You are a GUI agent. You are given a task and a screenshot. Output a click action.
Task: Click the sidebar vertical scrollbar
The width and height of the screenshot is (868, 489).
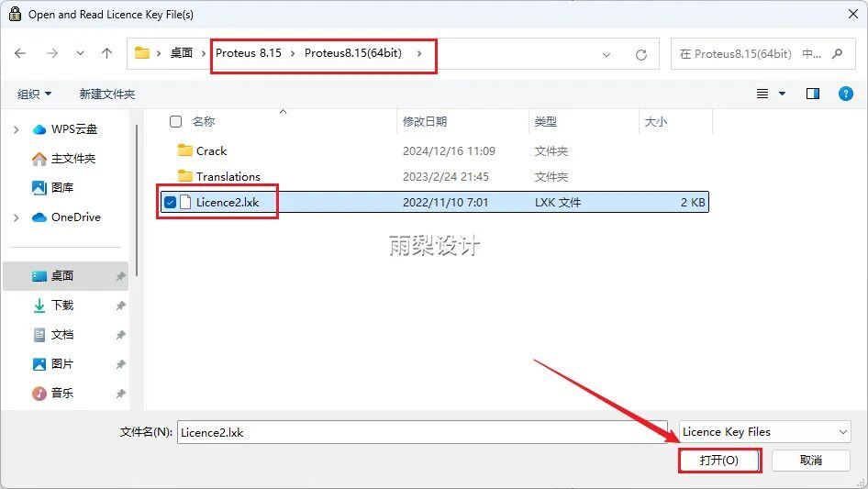click(x=136, y=201)
